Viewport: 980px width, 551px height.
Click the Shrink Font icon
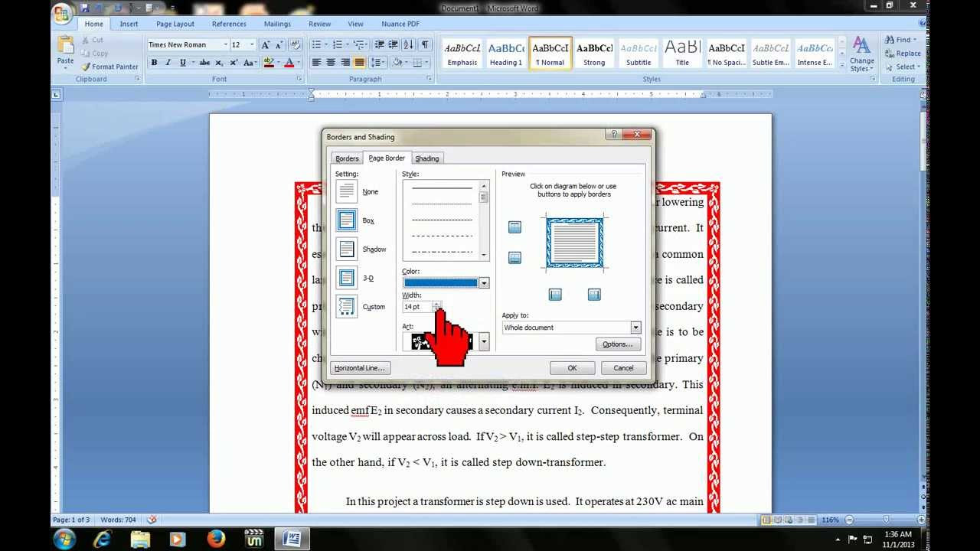coord(279,45)
